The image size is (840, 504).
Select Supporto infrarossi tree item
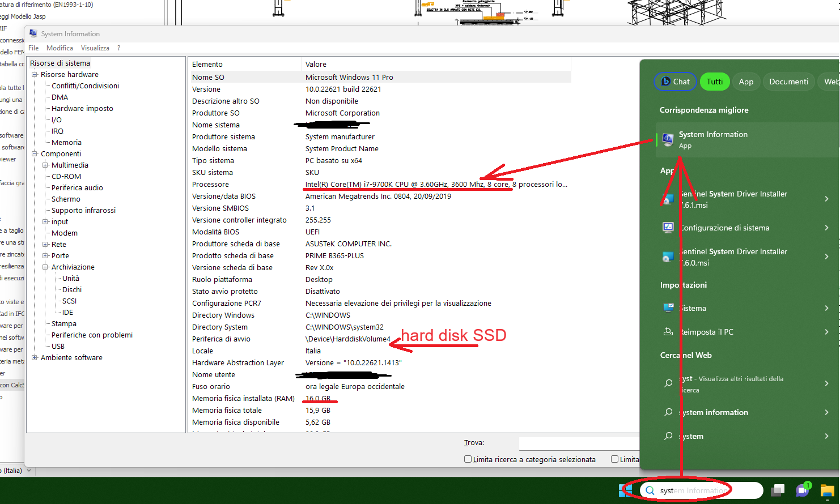coord(83,211)
